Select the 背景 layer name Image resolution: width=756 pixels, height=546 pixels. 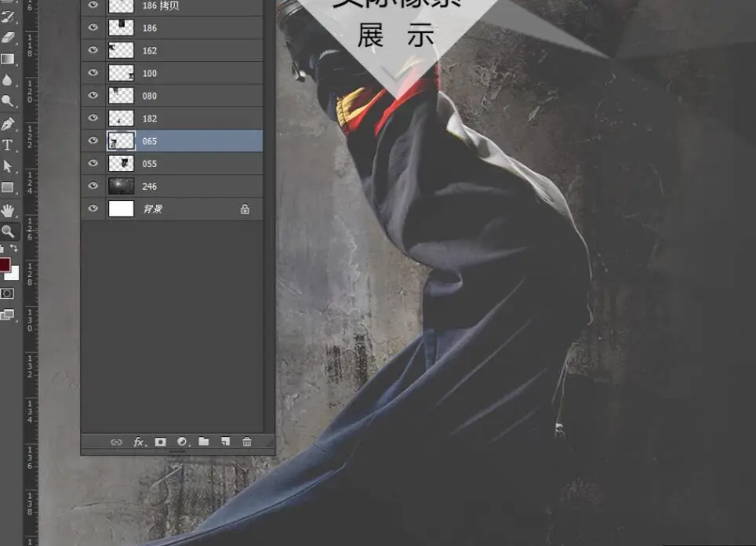pos(153,209)
